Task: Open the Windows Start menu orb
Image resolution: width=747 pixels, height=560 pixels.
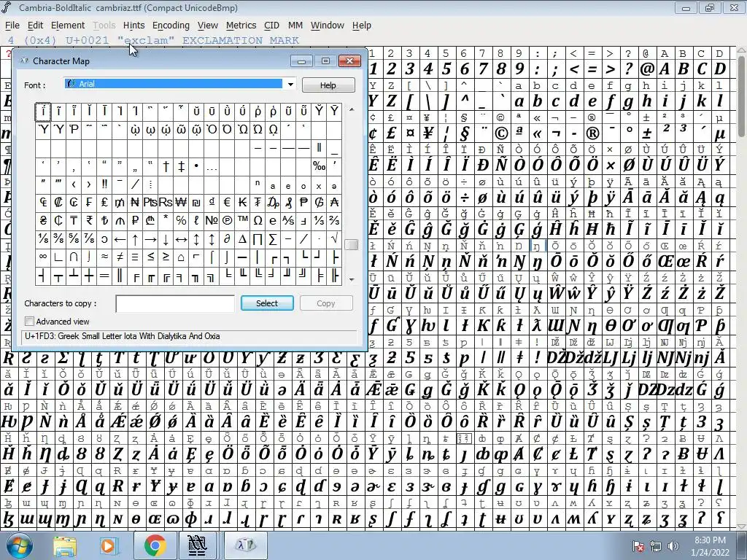Action: [19, 545]
